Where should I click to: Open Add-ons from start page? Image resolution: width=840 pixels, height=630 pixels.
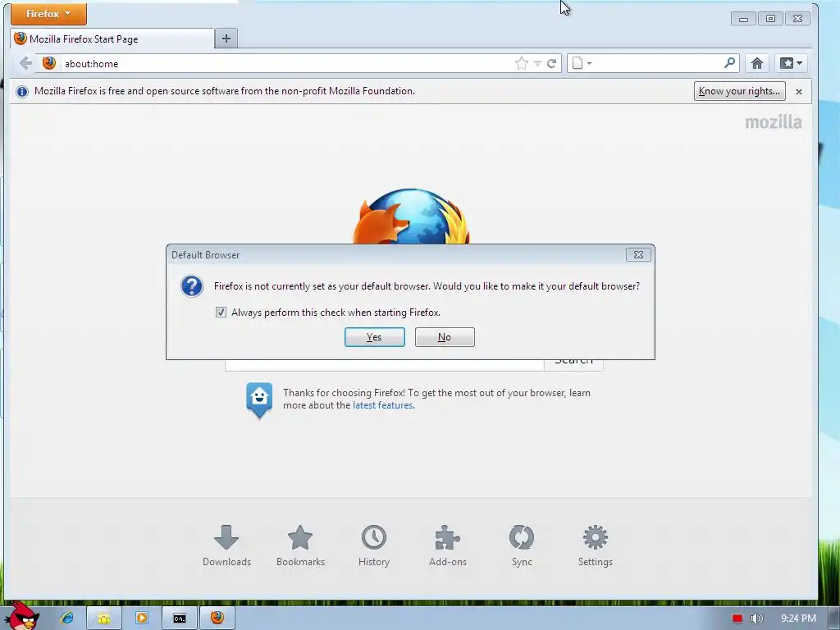pos(448,546)
